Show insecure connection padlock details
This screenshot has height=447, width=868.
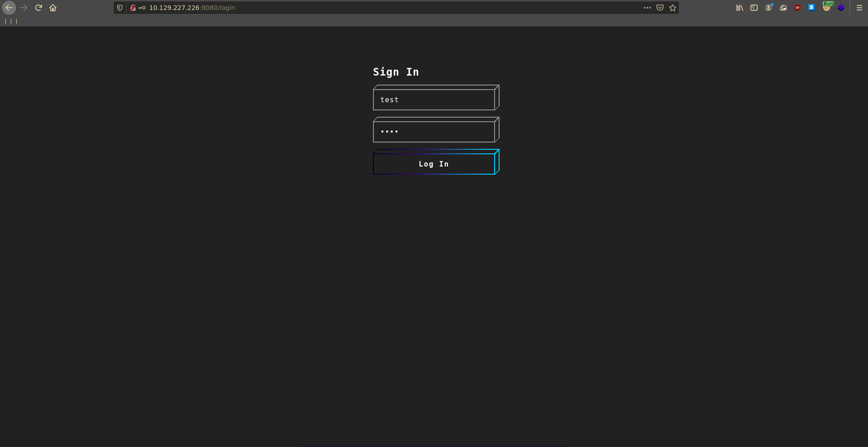(133, 8)
